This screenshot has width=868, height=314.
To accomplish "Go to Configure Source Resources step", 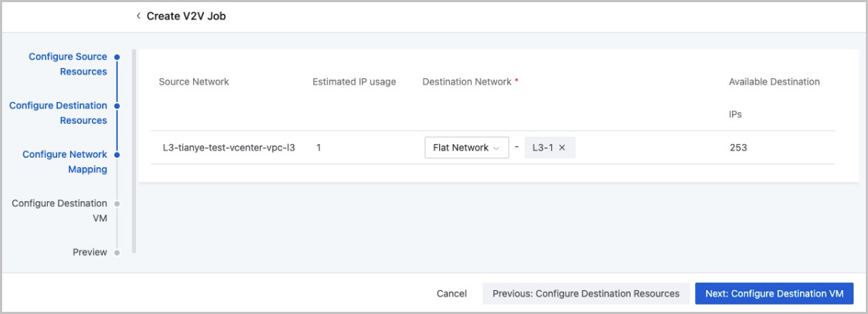I will (x=67, y=64).
